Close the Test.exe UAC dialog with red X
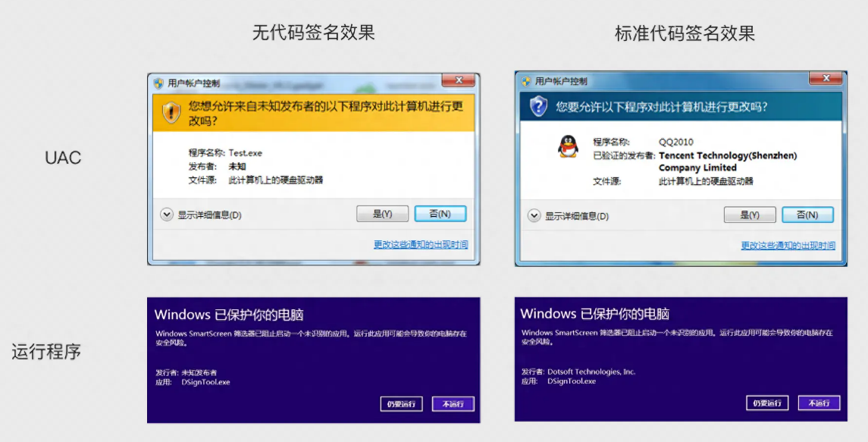The width and height of the screenshot is (868, 442). (459, 80)
